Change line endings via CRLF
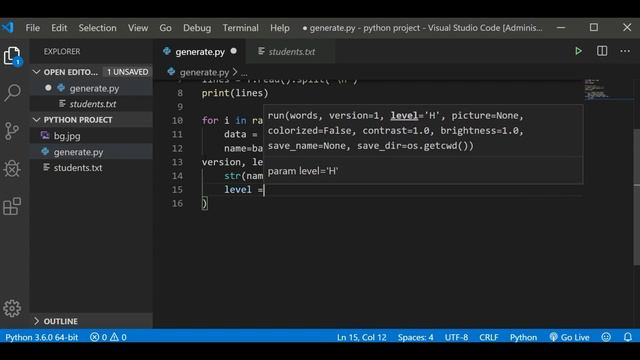 pyautogui.click(x=489, y=337)
